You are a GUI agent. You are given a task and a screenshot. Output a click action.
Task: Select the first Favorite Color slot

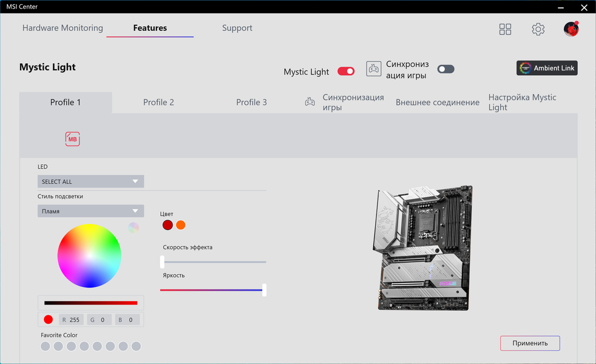click(x=46, y=346)
